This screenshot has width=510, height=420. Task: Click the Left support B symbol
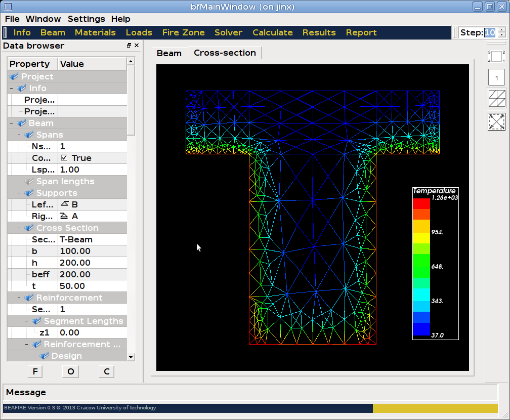(64, 204)
